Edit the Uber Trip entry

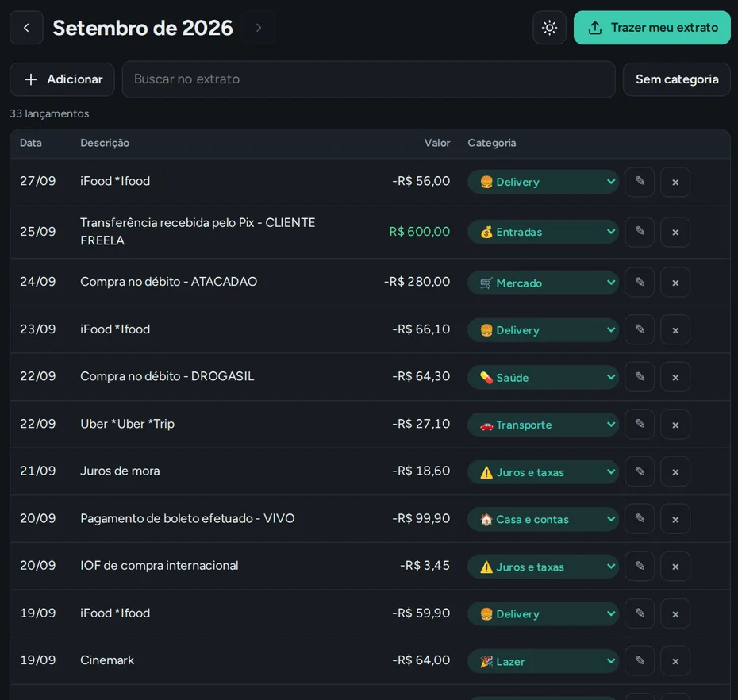coord(640,424)
